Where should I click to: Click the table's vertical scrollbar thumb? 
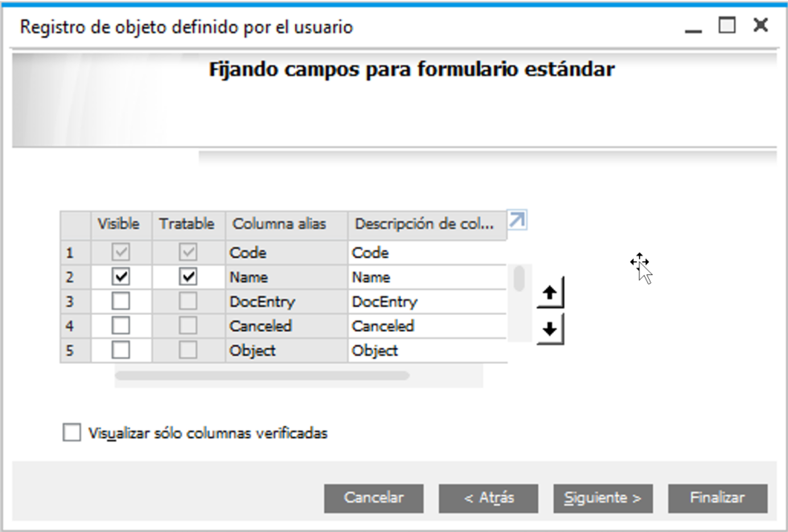point(519,279)
